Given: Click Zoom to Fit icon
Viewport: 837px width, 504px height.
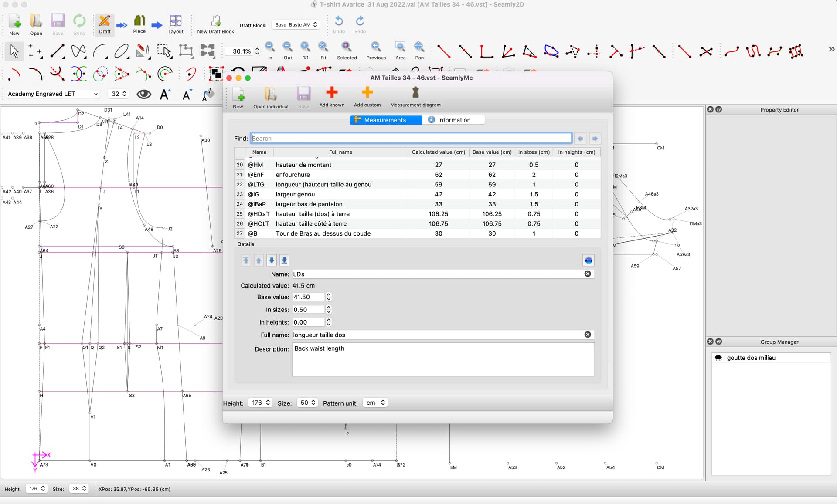Looking at the screenshot, I should point(323,47).
